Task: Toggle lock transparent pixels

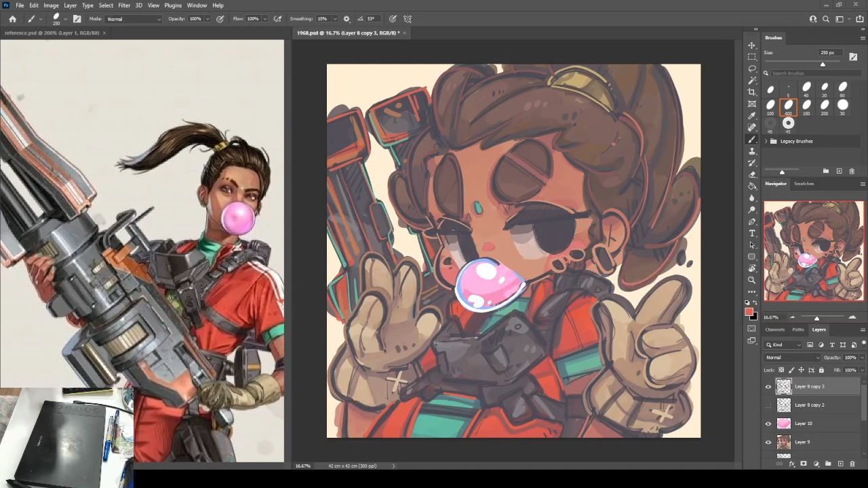Action: pyautogui.click(x=781, y=370)
